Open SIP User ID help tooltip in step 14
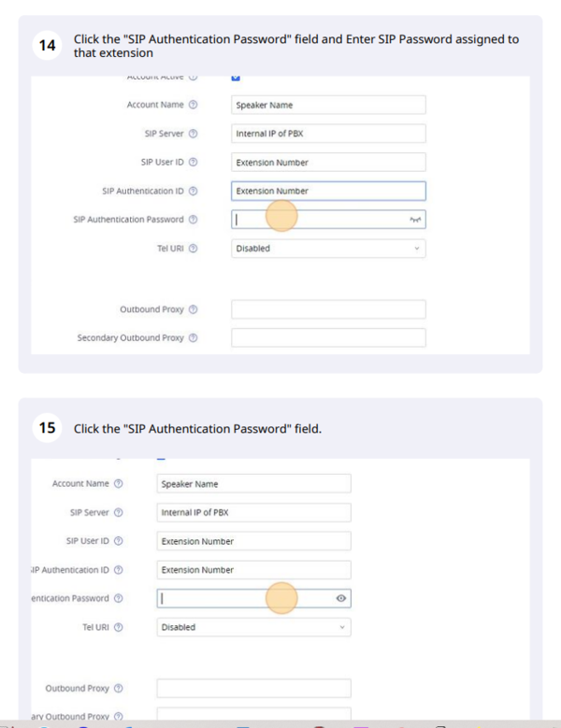 [194, 162]
